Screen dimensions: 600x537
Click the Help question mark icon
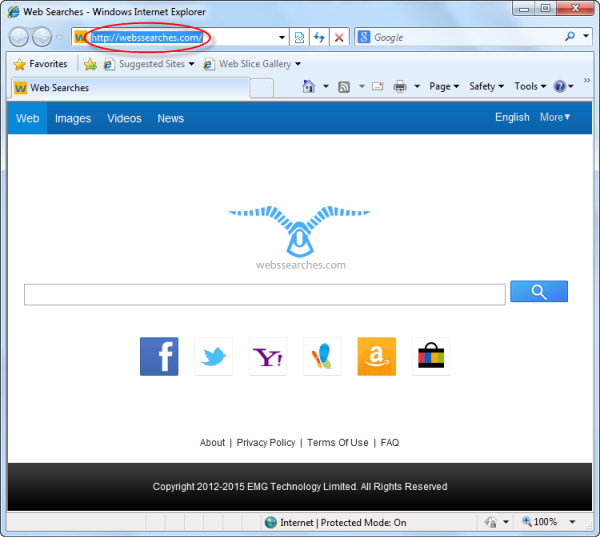(x=559, y=87)
